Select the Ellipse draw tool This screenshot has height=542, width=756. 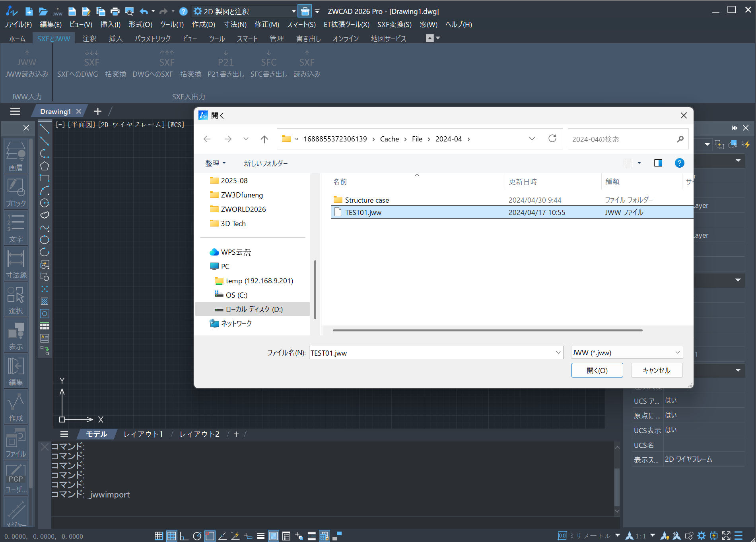(45, 240)
